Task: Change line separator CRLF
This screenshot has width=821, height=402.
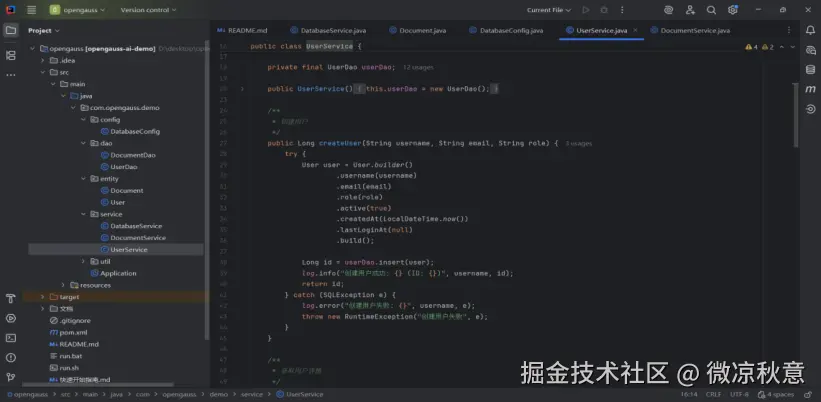Action: (x=713, y=394)
